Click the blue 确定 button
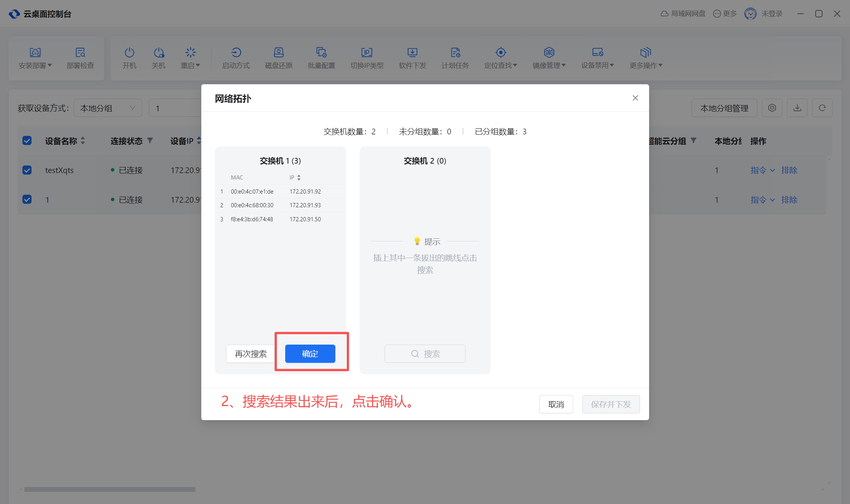The width and height of the screenshot is (850, 504). (310, 354)
